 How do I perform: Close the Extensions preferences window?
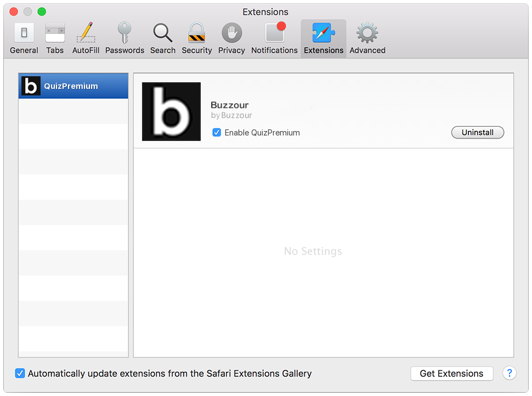tap(14, 12)
